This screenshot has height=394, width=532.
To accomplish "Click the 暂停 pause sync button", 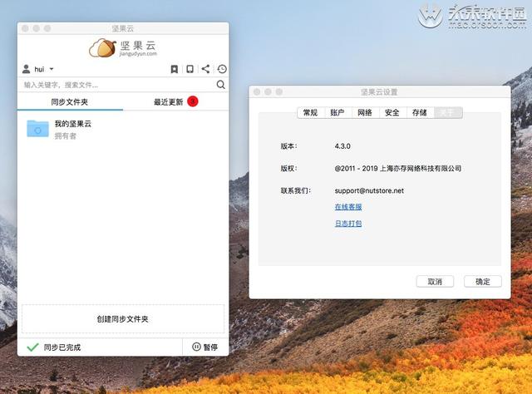I will pyautogui.click(x=205, y=347).
